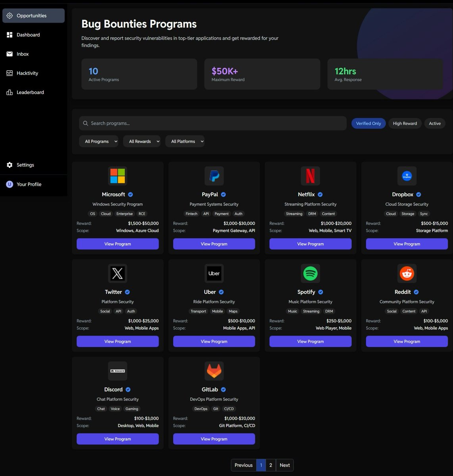
Task: Toggle the Verified Only filter
Action: click(x=369, y=123)
